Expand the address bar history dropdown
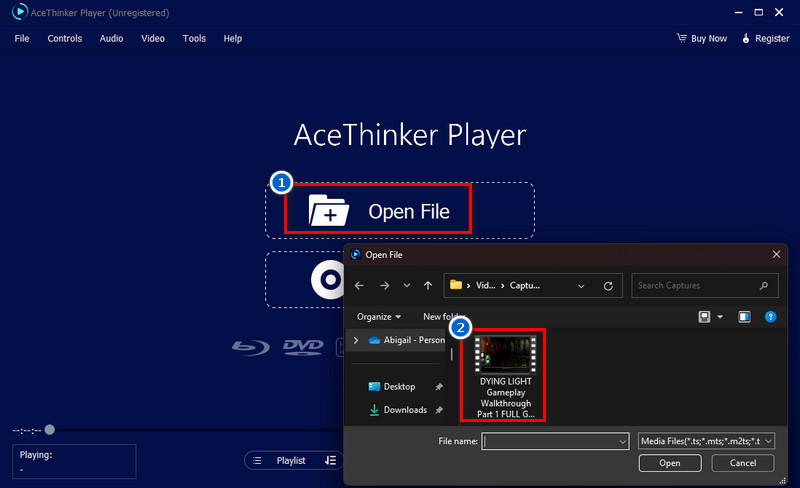The width and height of the screenshot is (800, 488). [x=581, y=286]
